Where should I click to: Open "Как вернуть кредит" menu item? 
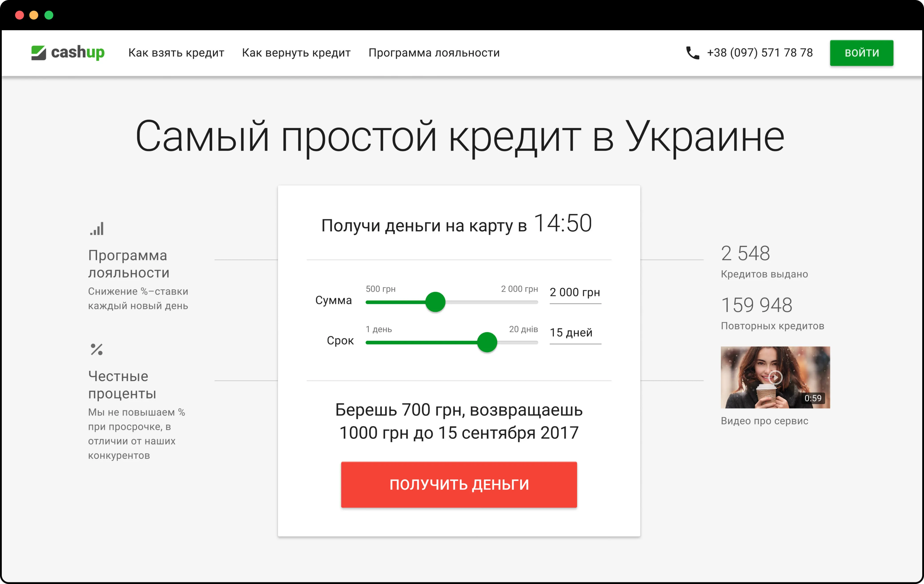[296, 53]
